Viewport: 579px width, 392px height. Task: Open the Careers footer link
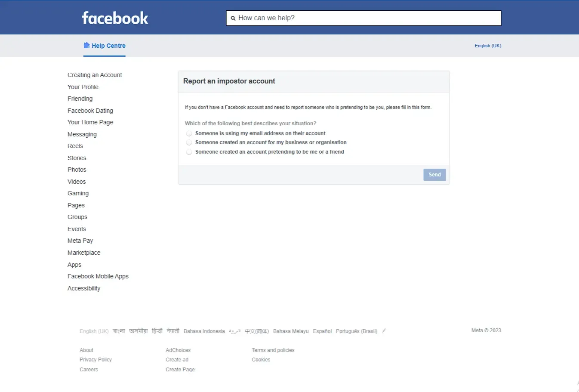pos(89,370)
